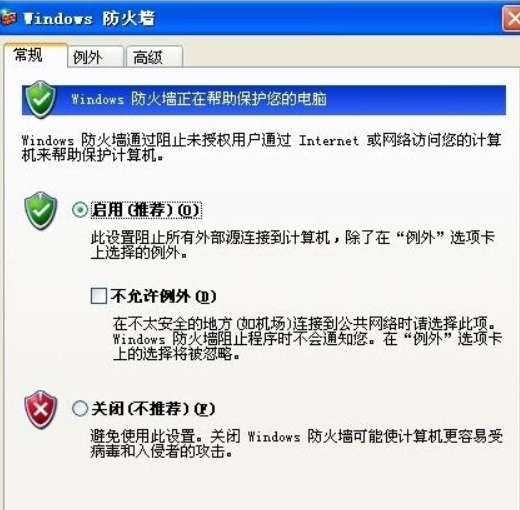Switch to the 常规 tab

36,55
